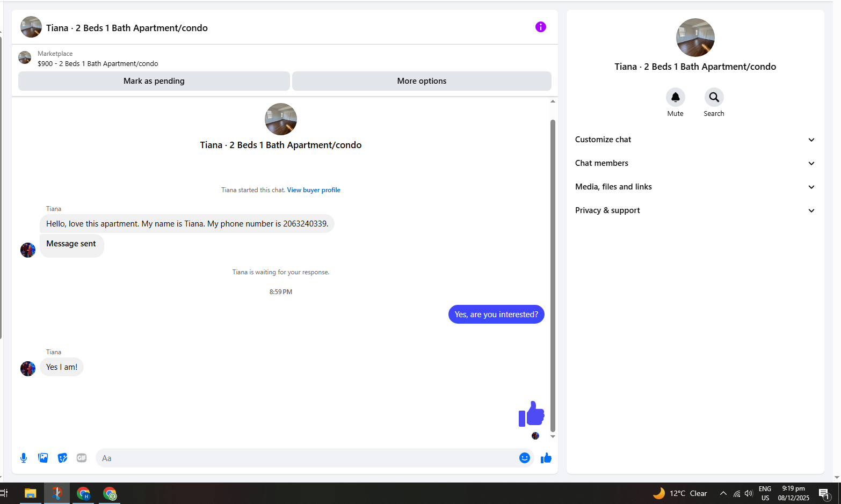This screenshot has width=841, height=504.
Task: Click Tiana's avatar beside 'Yes I am!'
Action: coord(28,369)
